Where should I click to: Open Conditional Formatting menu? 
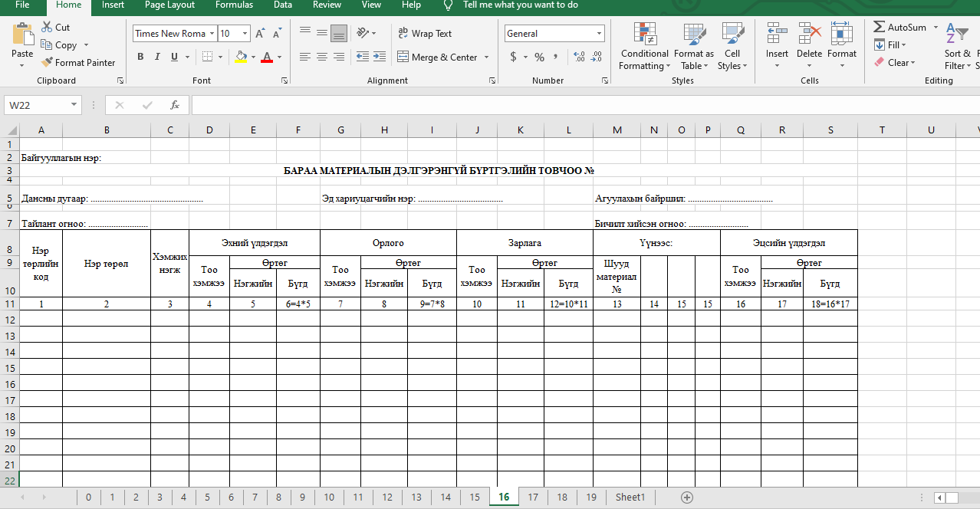tap(644, 46)
